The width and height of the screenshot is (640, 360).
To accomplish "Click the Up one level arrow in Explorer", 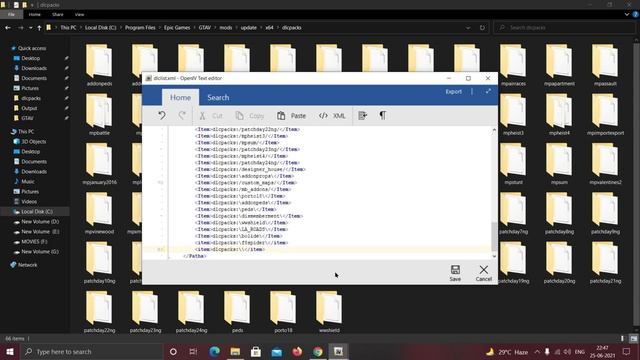I will pos(39,28).
